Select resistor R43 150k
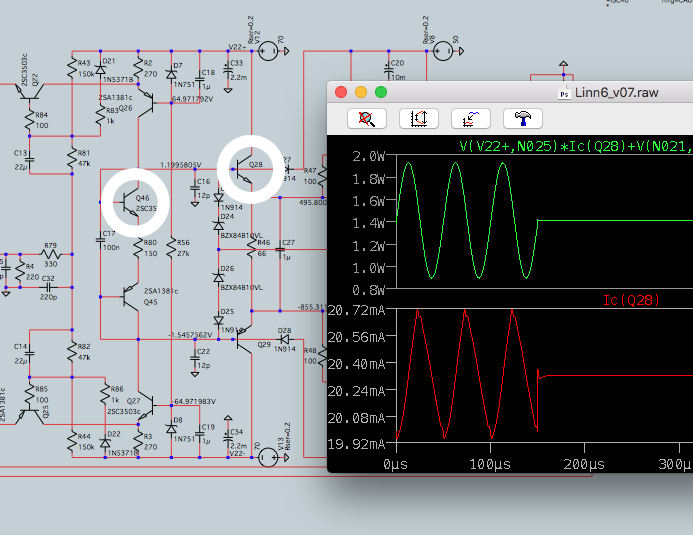693x535 pixels. pos(72,68)
